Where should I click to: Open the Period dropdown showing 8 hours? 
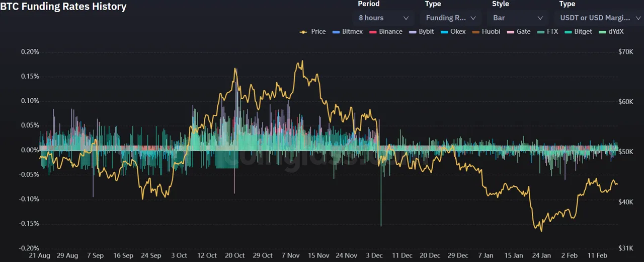click(384, 18)
